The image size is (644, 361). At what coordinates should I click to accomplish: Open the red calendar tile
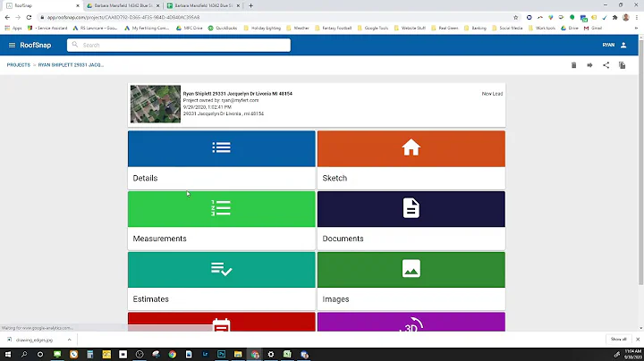(x=222, y=322)
